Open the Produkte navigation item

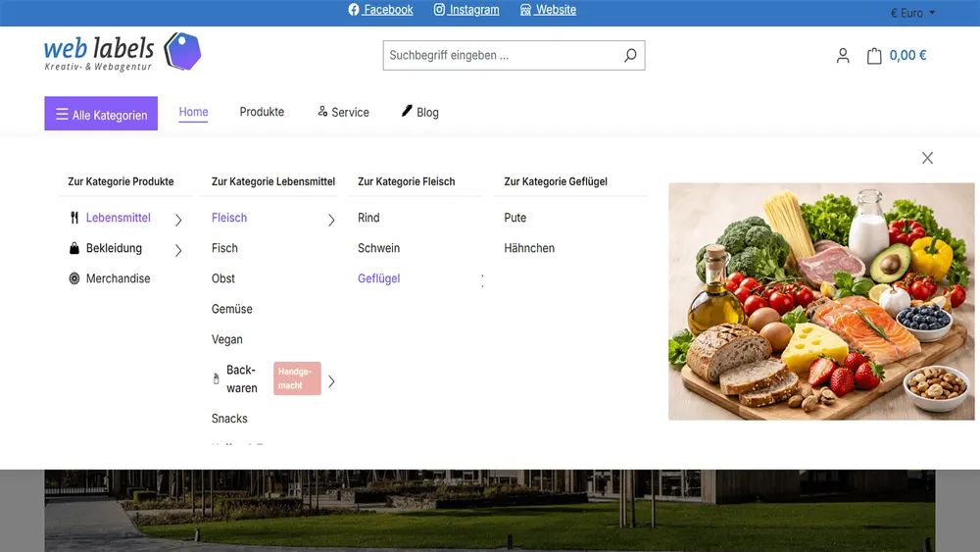tap(262, 112)
